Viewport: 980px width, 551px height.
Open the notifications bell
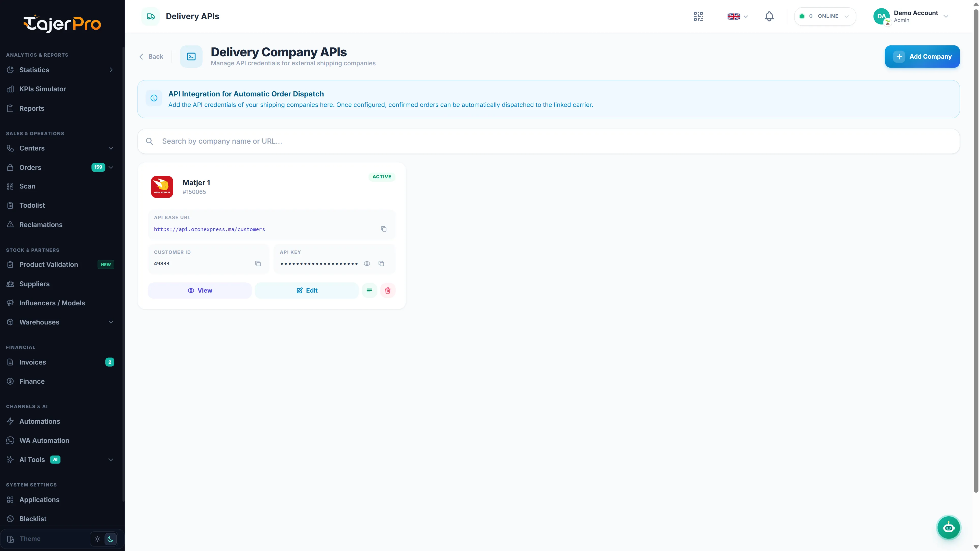769,16
